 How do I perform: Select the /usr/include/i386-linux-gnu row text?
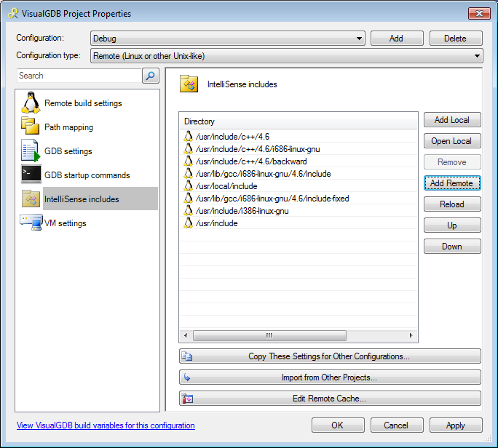click(242, 211)
